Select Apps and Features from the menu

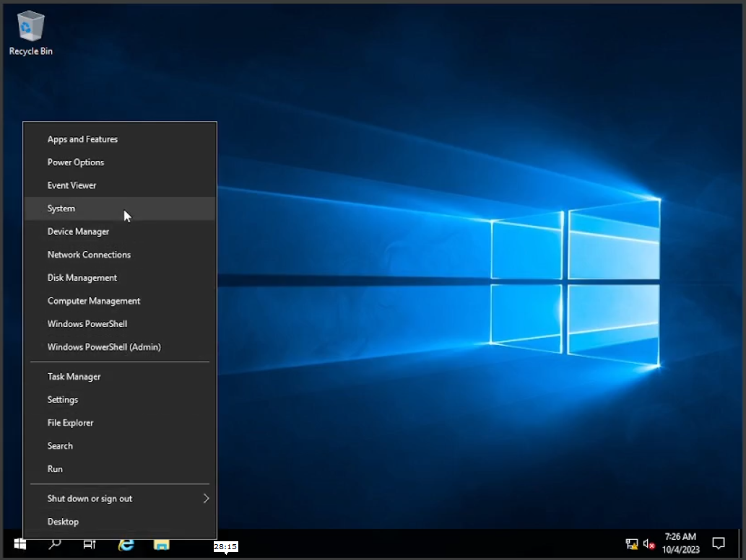tap(82, 139)
